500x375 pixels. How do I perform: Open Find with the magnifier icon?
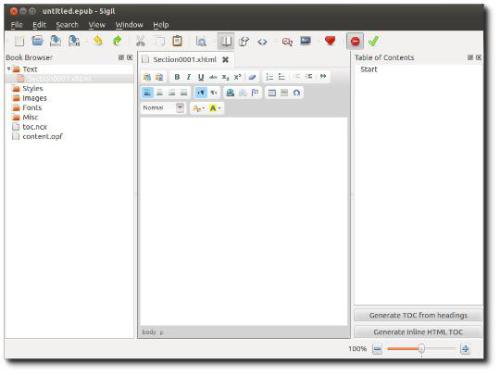click(x=201, y=41)
